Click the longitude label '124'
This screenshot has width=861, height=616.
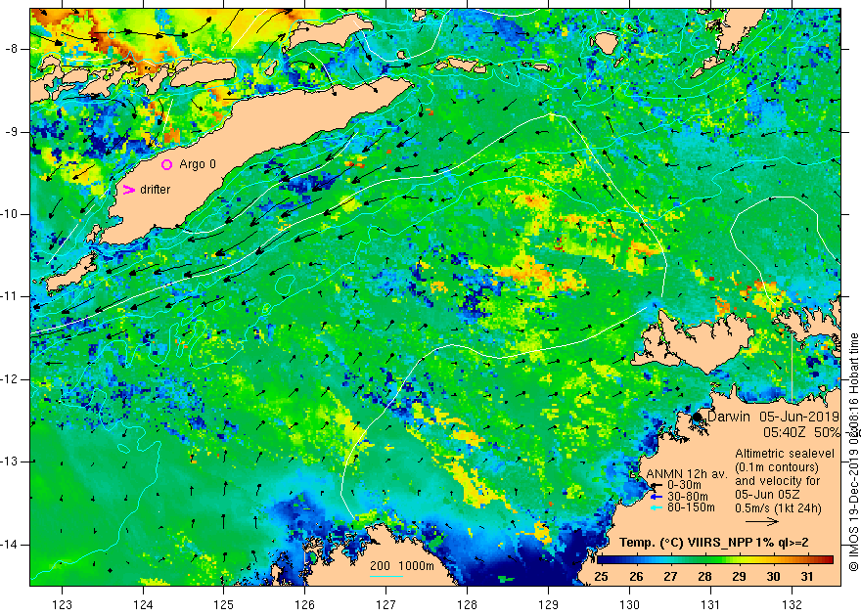point(143,605)
